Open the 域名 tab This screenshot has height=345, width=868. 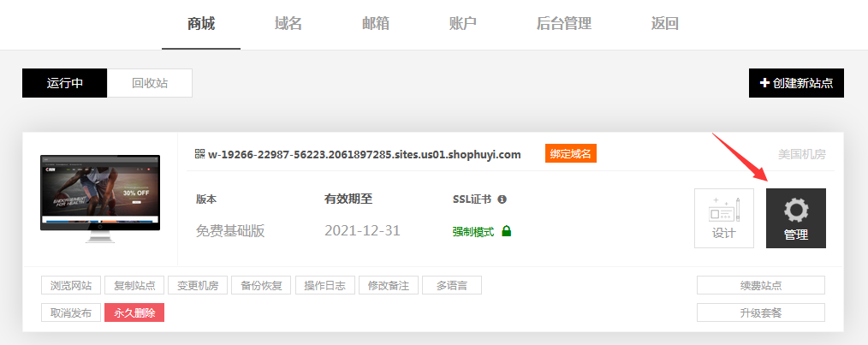coord(288,24)
